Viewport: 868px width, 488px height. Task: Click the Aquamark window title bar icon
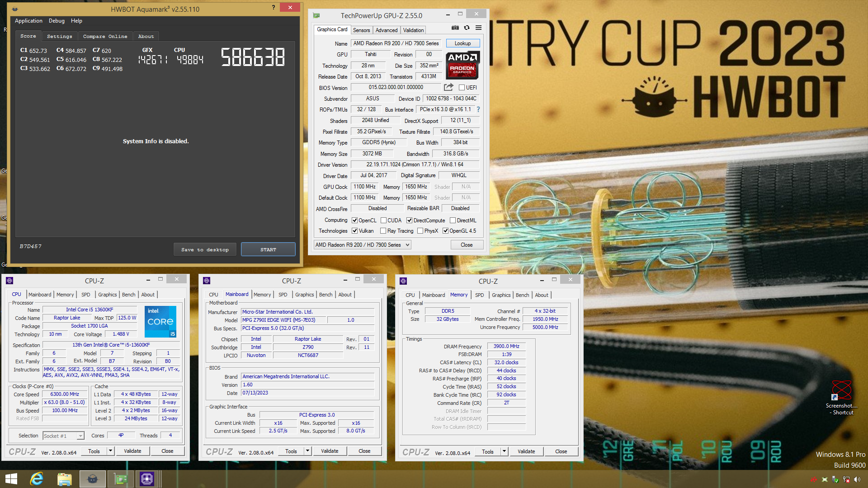15,9
